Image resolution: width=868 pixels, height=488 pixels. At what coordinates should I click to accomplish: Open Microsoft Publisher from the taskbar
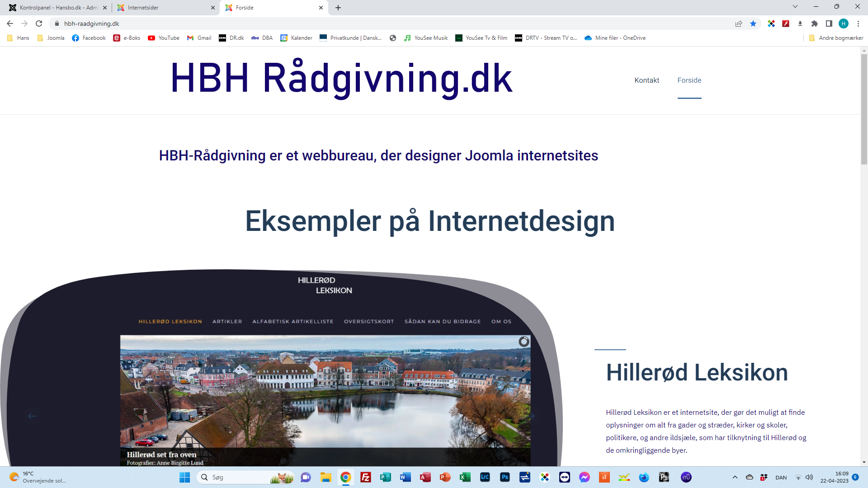click(x=386, y=477)
